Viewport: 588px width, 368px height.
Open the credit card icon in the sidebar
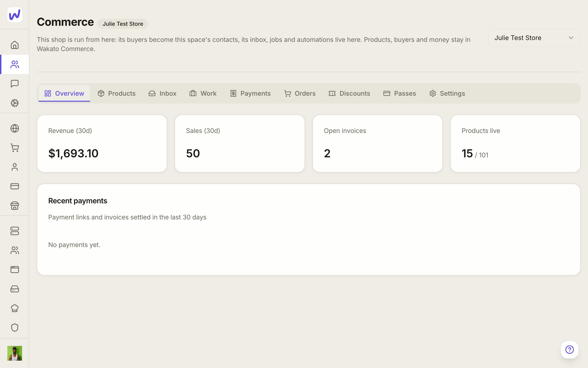[14, 186]
